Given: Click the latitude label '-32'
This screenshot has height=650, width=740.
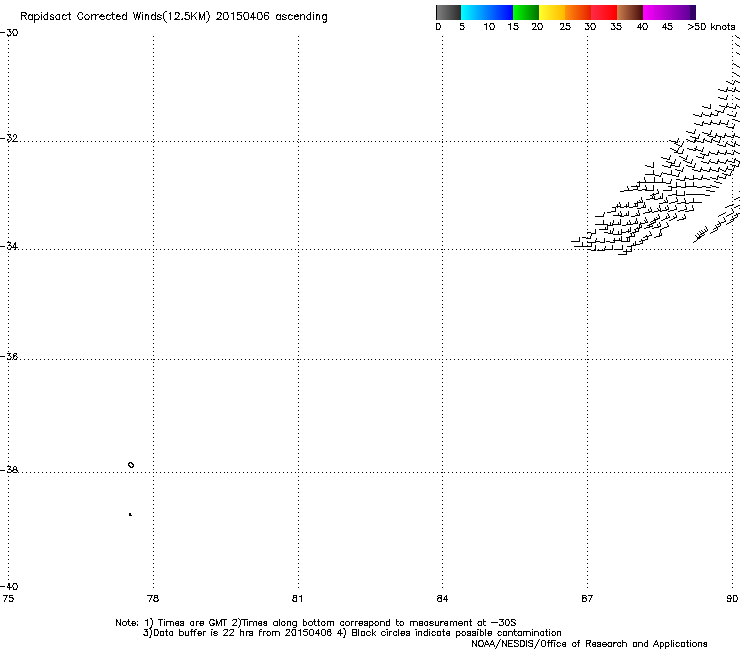Looking at the screenshot, I should click(x=9, y=138).
